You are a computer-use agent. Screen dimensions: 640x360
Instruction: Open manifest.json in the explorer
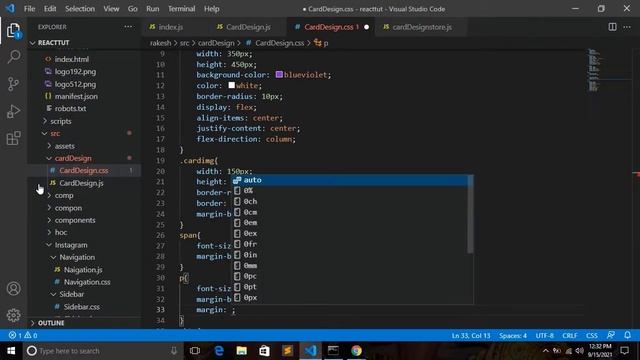(x=76, y=96)
